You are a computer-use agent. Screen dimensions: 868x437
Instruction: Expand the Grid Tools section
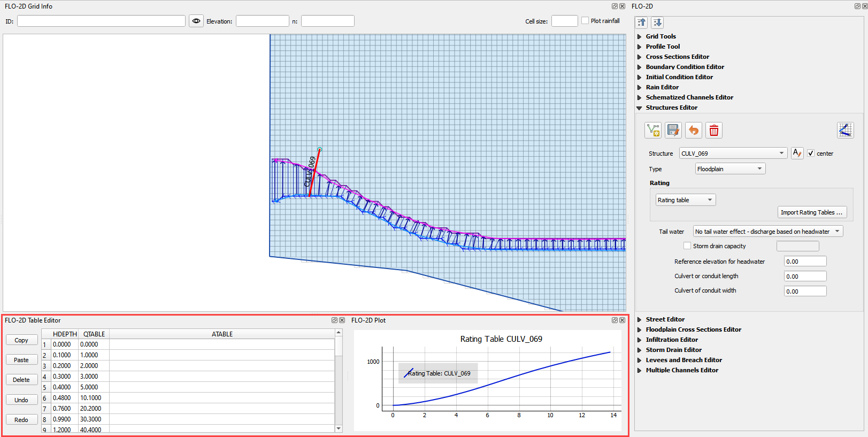[x=660, y=36]
